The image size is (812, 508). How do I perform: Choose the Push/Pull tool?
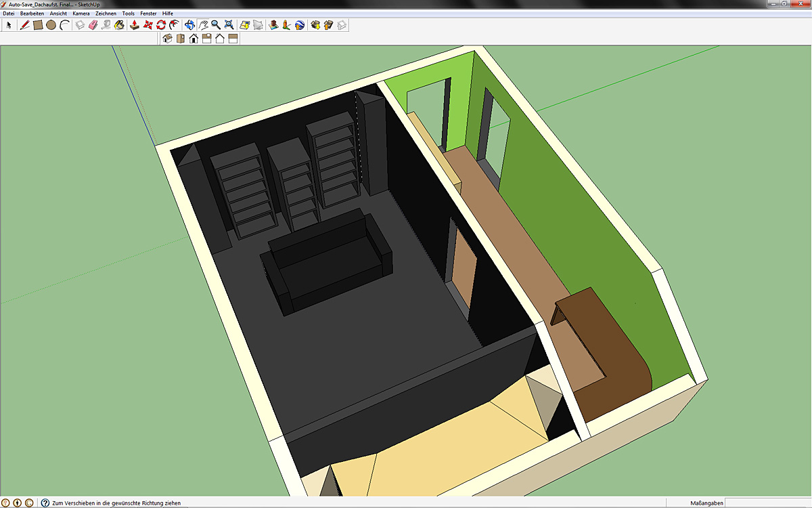(135, 25)
